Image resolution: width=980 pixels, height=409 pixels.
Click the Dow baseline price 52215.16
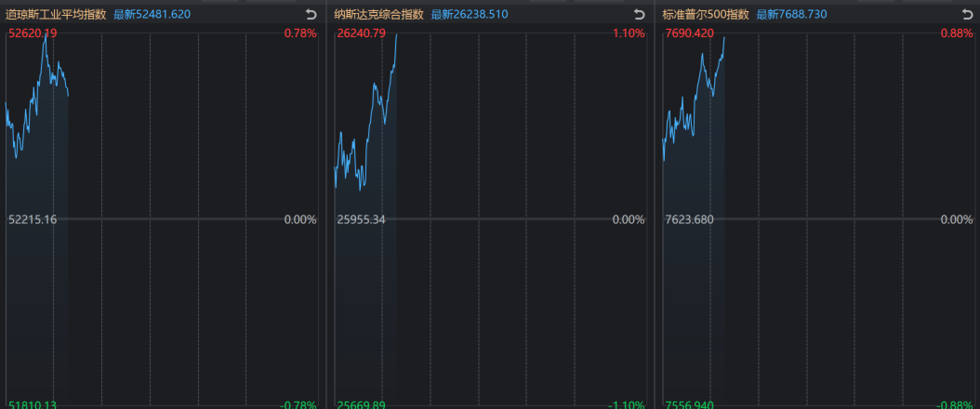coord(33,219)
